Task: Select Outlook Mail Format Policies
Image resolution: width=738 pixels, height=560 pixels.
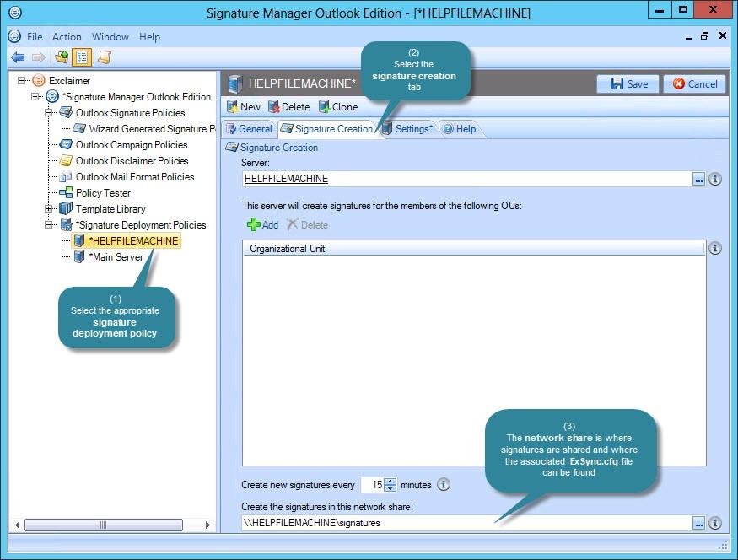Action: coord(135,176)
